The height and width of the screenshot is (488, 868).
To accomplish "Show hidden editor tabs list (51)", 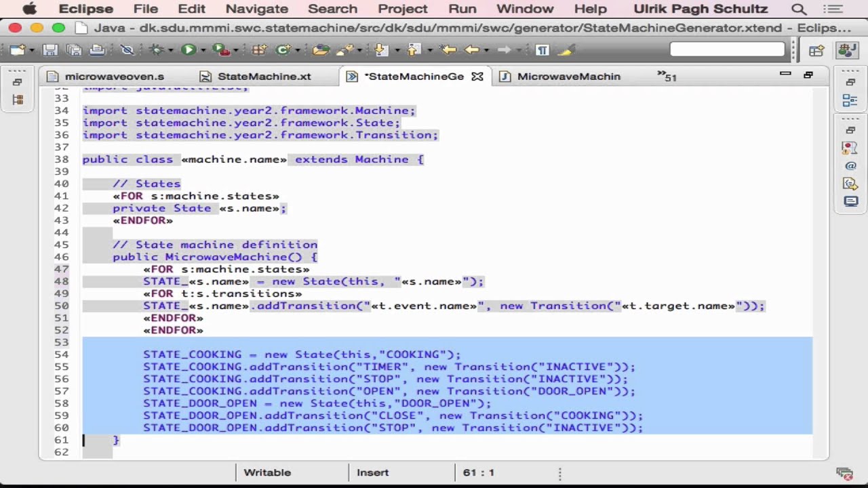I will tap(667, 77).
